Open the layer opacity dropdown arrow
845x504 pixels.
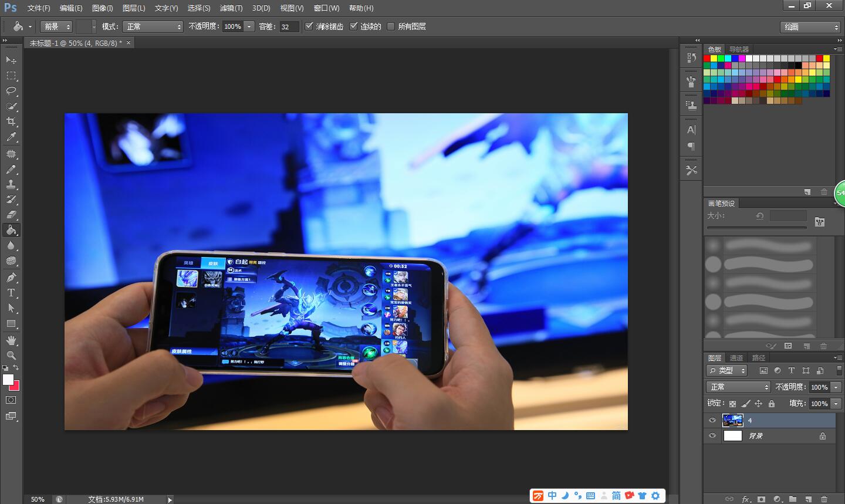pos(837,387)
